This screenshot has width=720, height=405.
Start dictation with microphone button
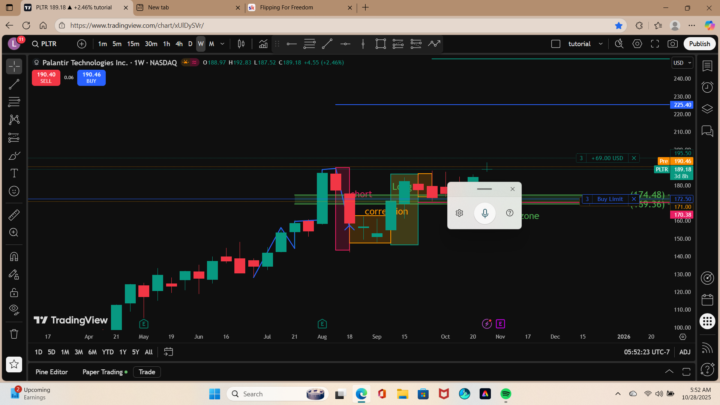[484, 213]
